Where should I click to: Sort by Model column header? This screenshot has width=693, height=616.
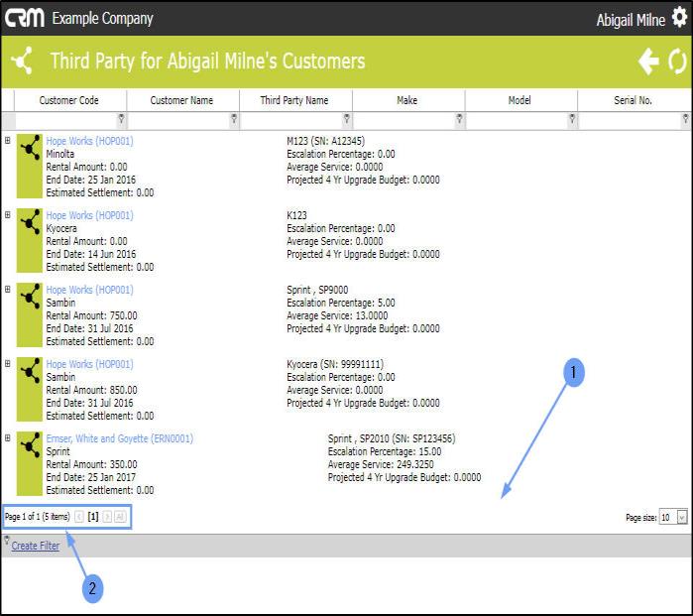[520, 100]
